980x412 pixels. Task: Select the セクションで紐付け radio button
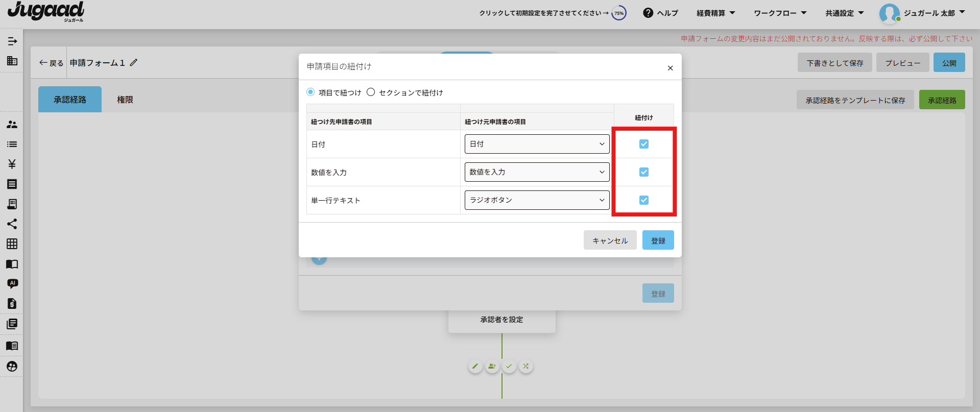[x=371, y=92]
